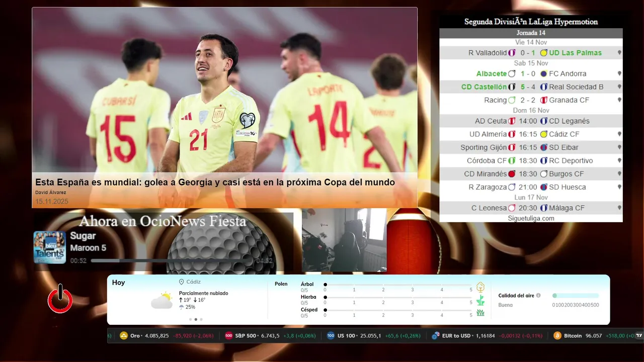Click the song title 'Sugar'
This screenshot has width=644, height=362.
tap(83, 236)
